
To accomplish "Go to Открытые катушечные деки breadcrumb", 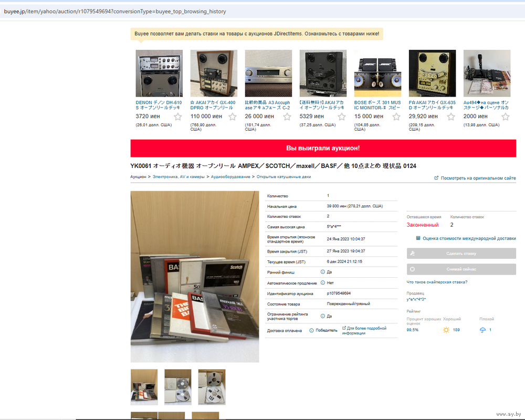I will pos(283,177).
